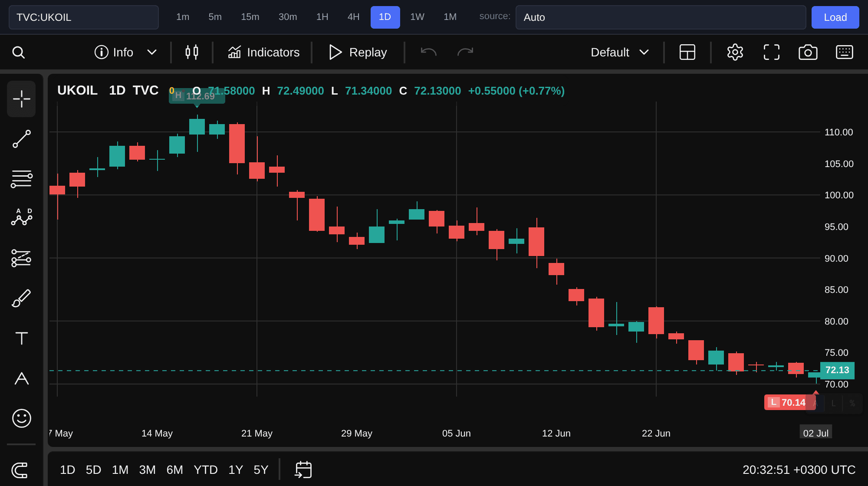
Task: Set the date range to YTD
Action: pos(206,470)
